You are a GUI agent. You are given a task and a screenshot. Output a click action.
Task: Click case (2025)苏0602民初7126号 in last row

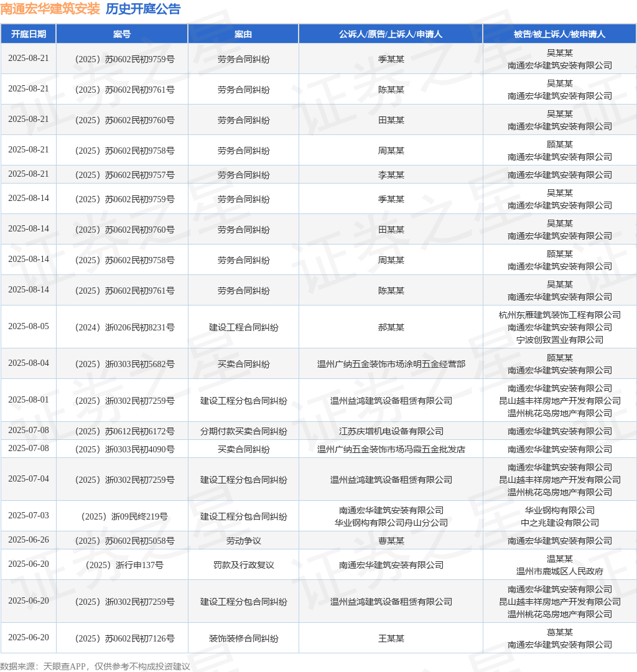124,638
